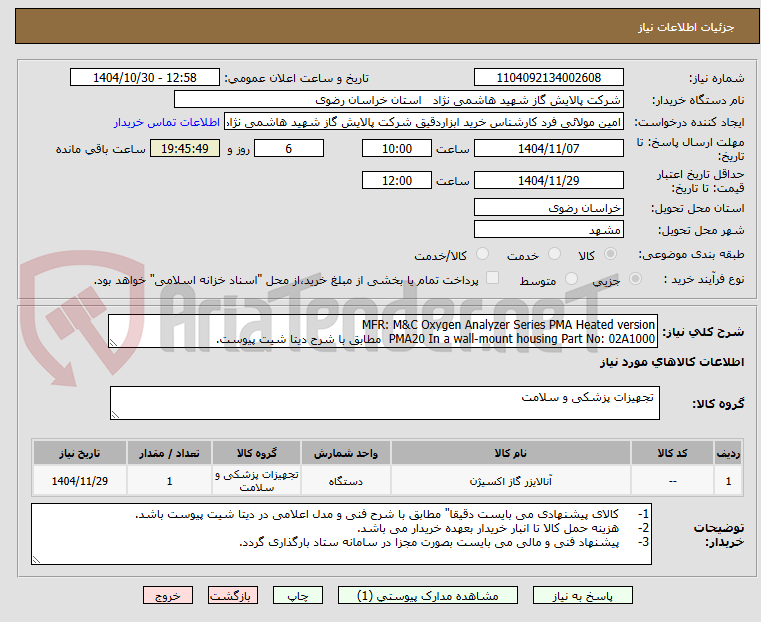Viewport: 761px width, 622px height.
Task: Click the remaining days field 6
Action: [289, 148]
